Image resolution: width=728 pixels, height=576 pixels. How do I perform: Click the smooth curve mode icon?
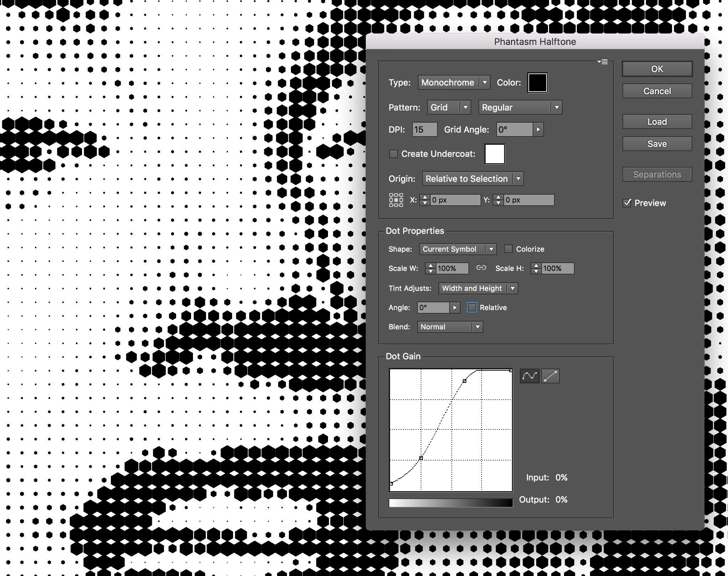tap(529, 376)
